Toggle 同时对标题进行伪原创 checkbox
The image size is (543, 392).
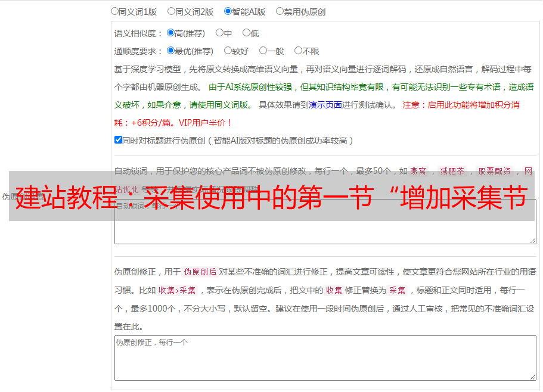[118, 140]
